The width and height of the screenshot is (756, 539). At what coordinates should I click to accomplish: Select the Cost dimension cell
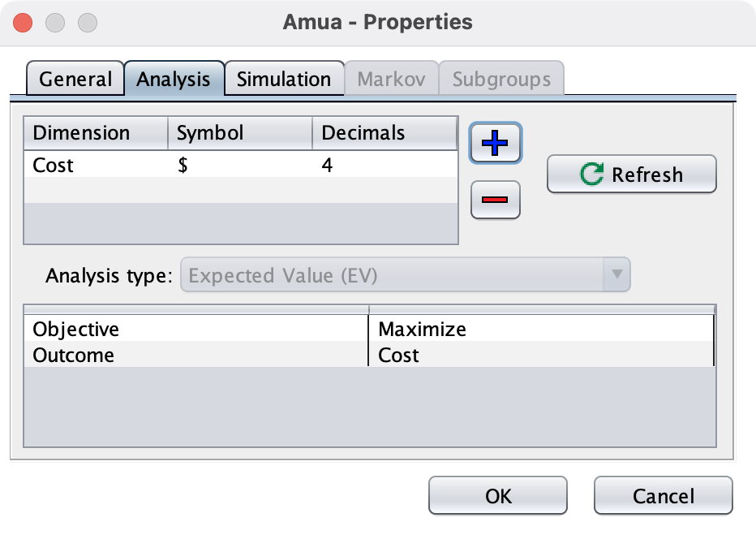[95, 166]
